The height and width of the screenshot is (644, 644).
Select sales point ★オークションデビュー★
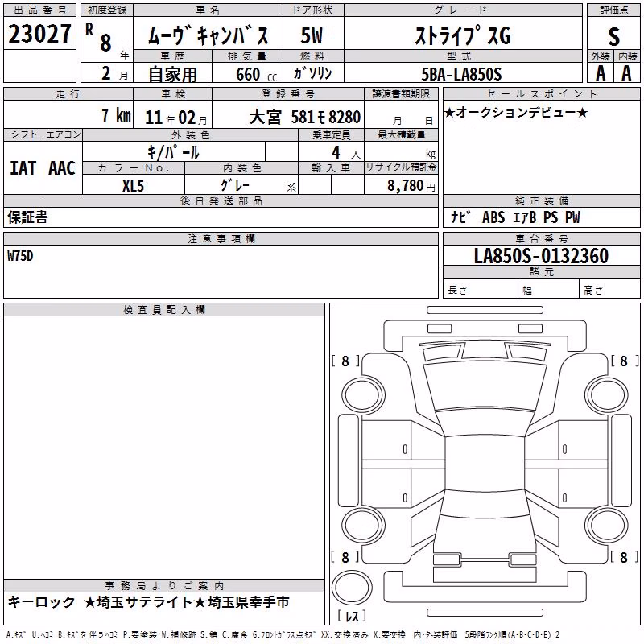[x=516, y=112]
